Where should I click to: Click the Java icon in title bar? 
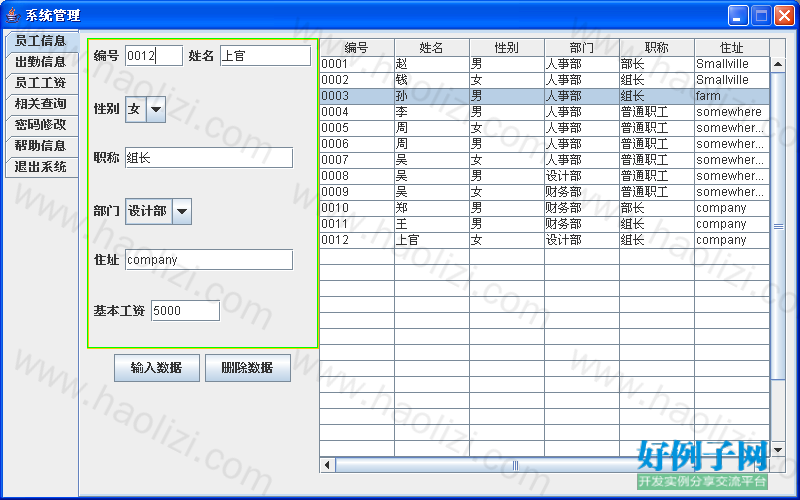click(13, 15)
